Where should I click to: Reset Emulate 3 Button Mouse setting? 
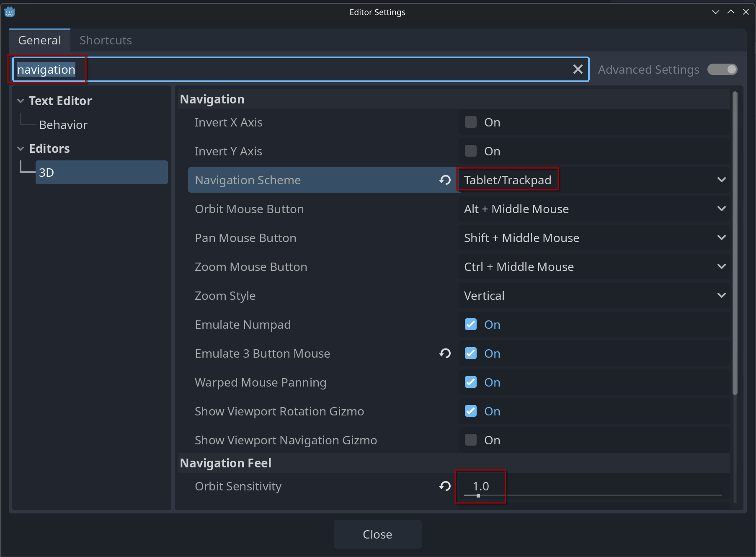coord(445,353)
